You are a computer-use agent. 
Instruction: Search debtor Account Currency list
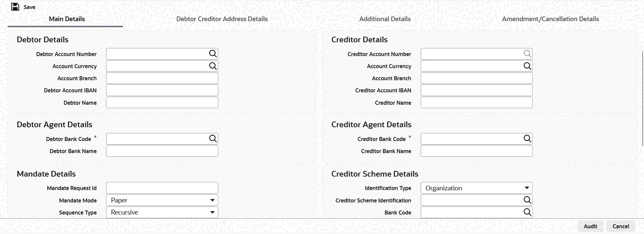[213, 66]
